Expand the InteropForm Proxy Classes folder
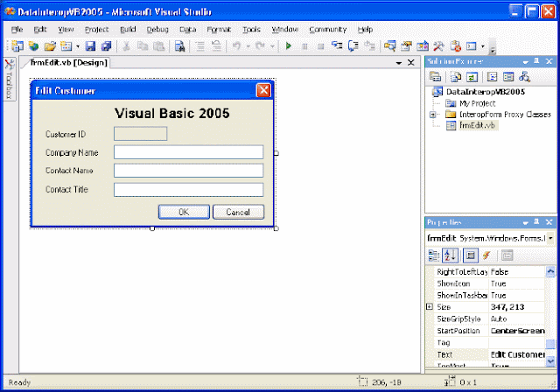This screenshot has width=560, height=392. pyautogui.click(x=432, y=115)
